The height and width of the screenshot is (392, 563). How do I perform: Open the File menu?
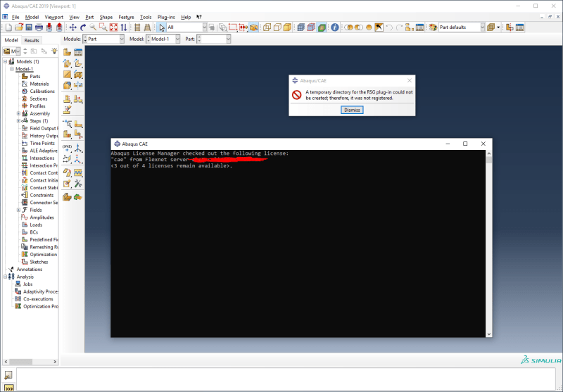coord(15,17)
